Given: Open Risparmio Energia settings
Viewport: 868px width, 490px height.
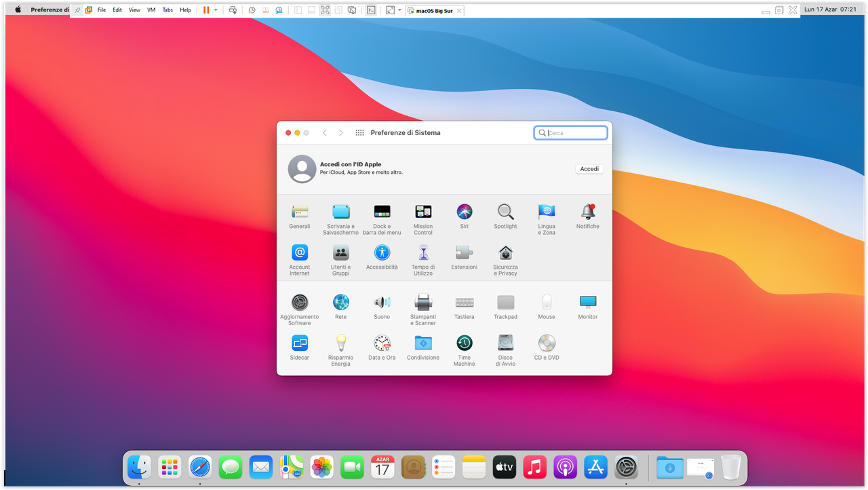Looking at the screenshot, I should 340,350.
